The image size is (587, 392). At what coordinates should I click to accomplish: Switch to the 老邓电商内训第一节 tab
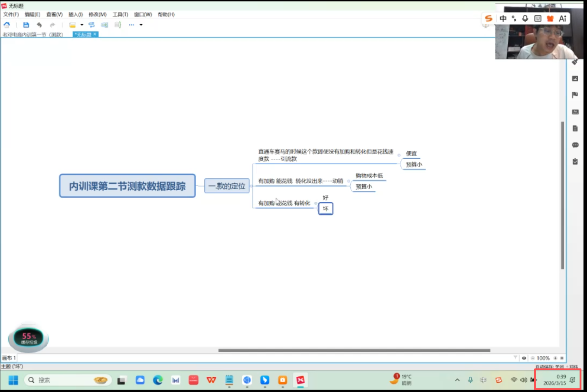tap(32, 35)
